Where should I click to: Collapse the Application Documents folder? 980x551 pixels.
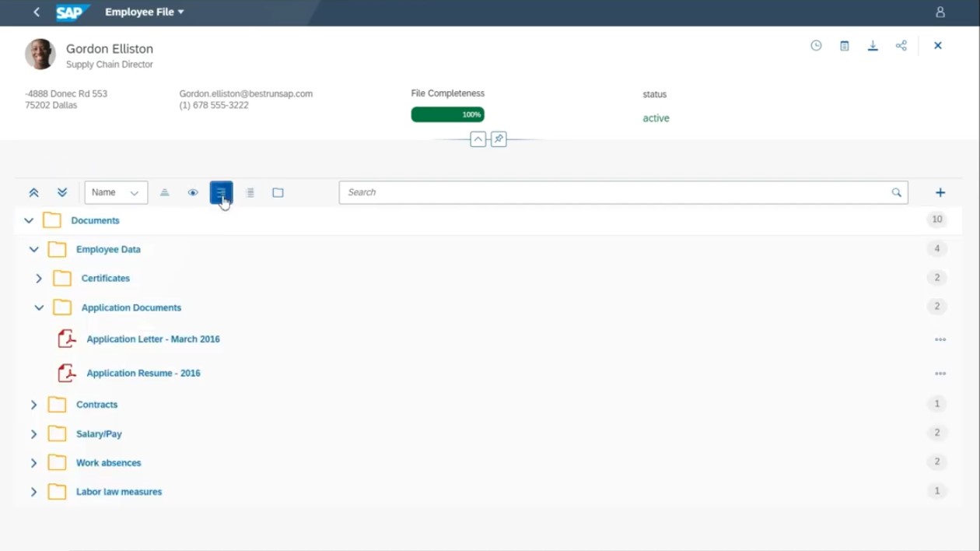point(39,307)
